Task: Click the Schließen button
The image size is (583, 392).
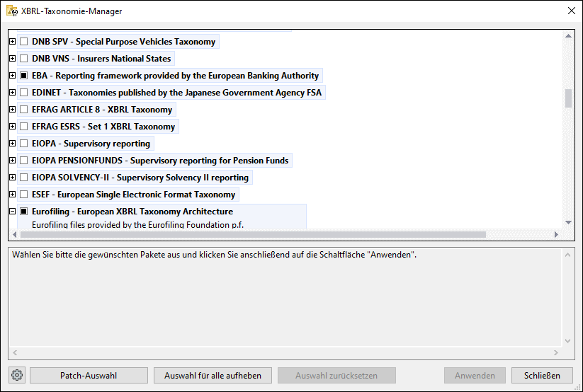Action: [542, 375]
